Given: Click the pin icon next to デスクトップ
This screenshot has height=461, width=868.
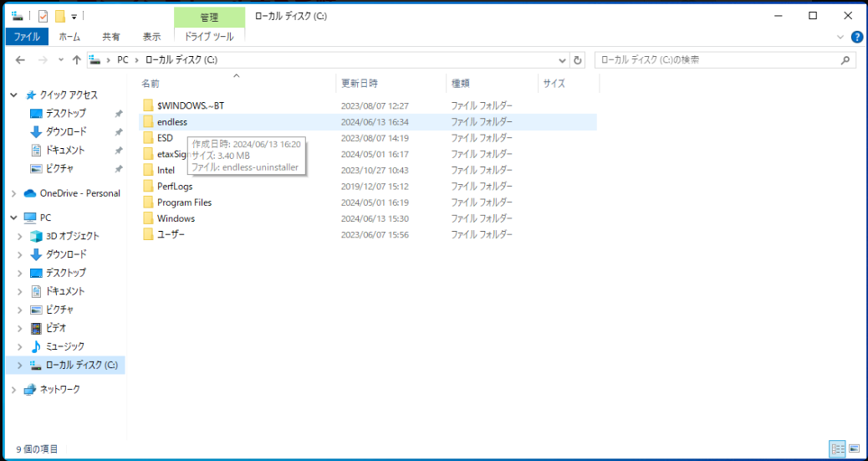Looking at the screenshot, I should click(118, 114).
